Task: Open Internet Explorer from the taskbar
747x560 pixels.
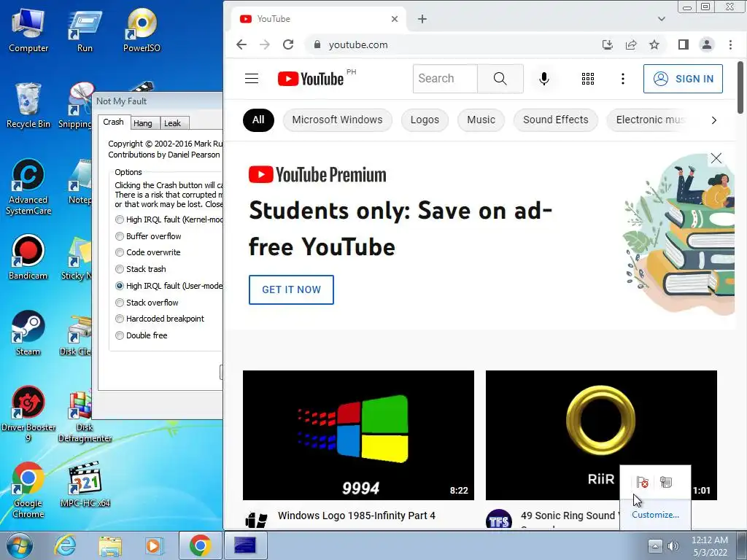Action: [65, 545]
